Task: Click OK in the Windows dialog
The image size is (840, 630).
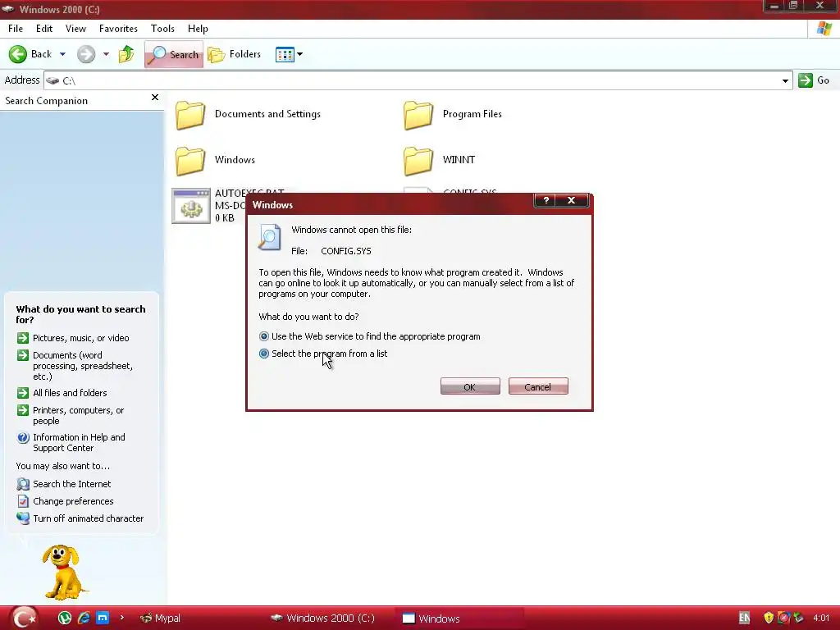Action: [470, 387]
